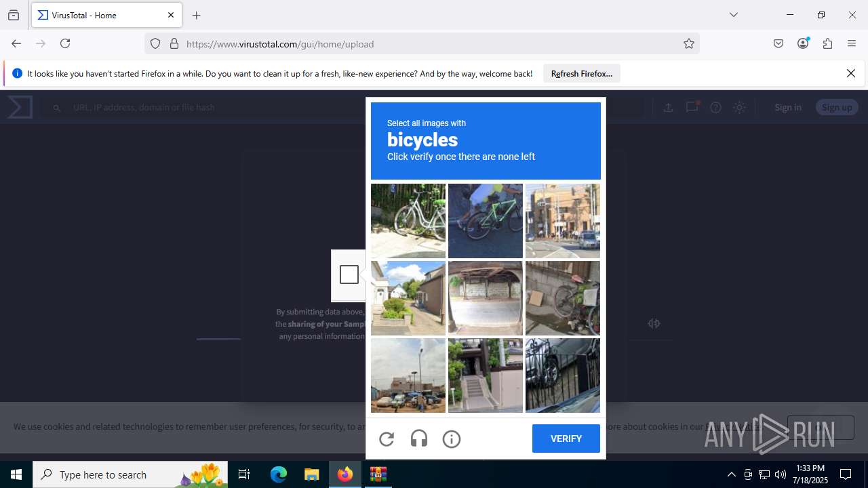
Task: Select image of car behind iron fence
Action: pyautogui.click(x=563, y=375)
